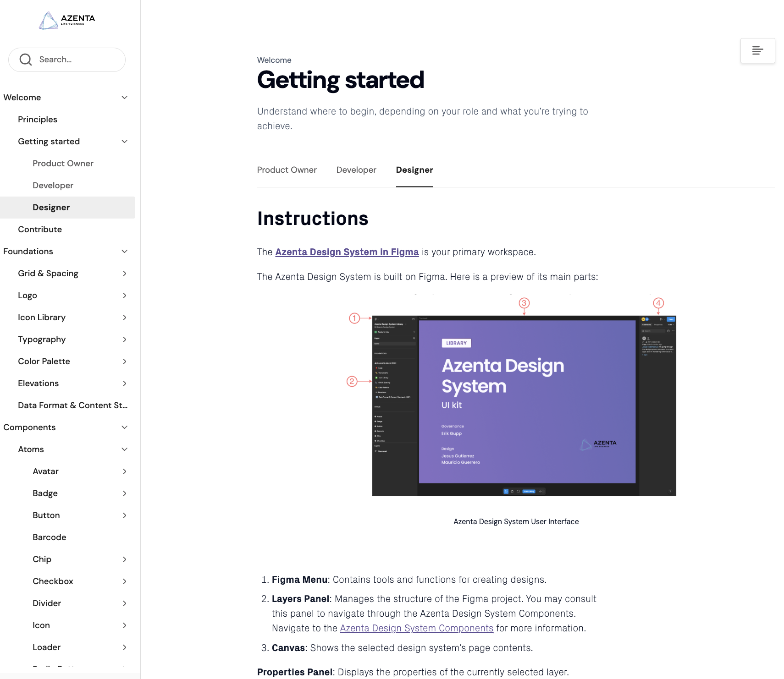Open Grid & Spacing page
The height and width of the screenshot is (679, 784).
click(48, 274)
